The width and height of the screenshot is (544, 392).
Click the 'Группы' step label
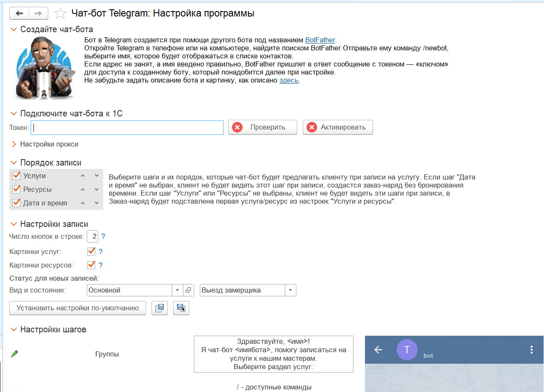pos(107,354)
